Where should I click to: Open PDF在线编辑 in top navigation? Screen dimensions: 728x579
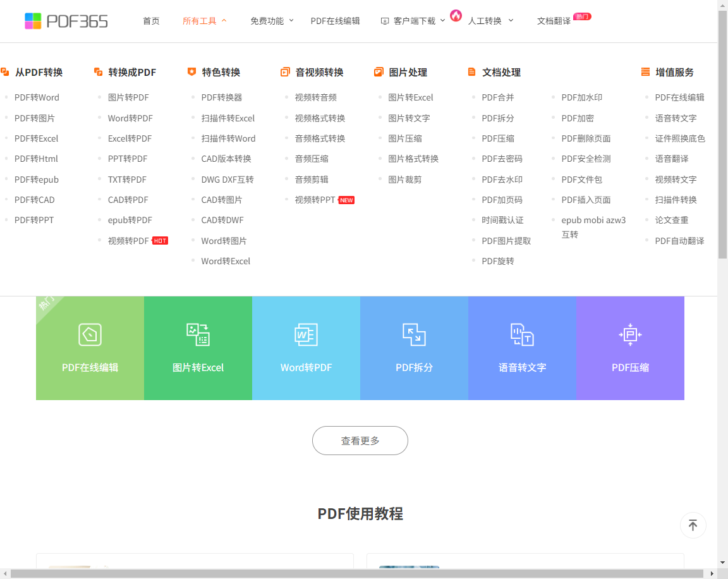[335, 21]
